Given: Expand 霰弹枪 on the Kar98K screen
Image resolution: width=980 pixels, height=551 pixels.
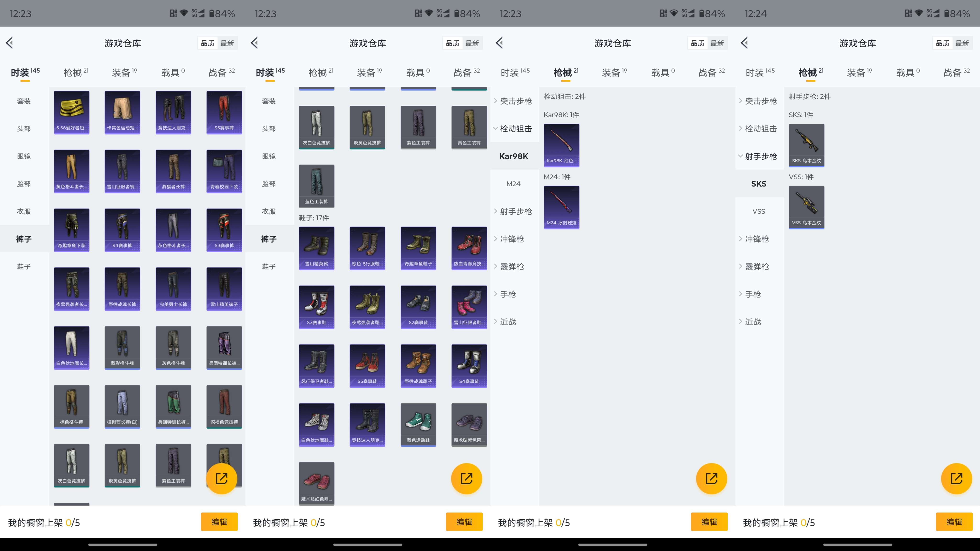Looking at the screenshot, I should (514, 266).
